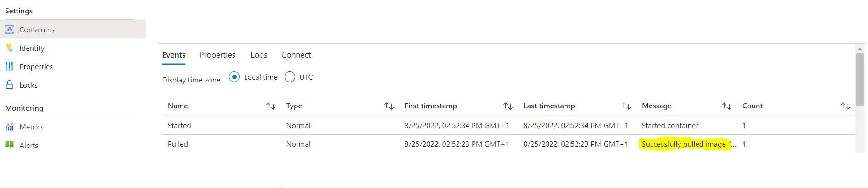Sort by First timestamp arrows
The height and width of the screenshot is (188, 868).
tap(508, 106)
